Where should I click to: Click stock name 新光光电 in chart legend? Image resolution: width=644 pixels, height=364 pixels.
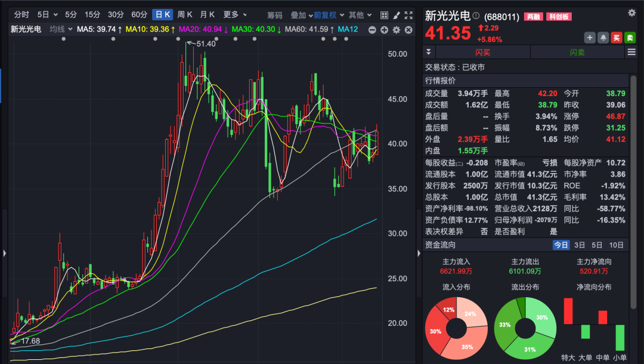coord(26,29)
